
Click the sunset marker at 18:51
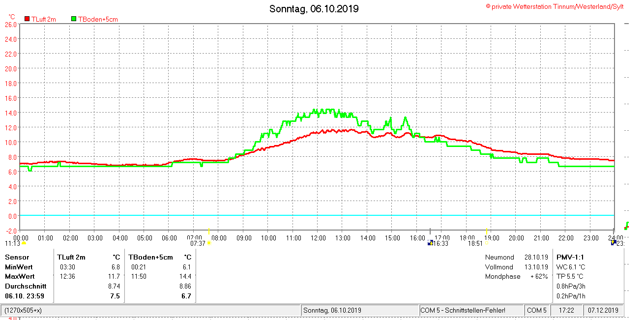point(487,243)
